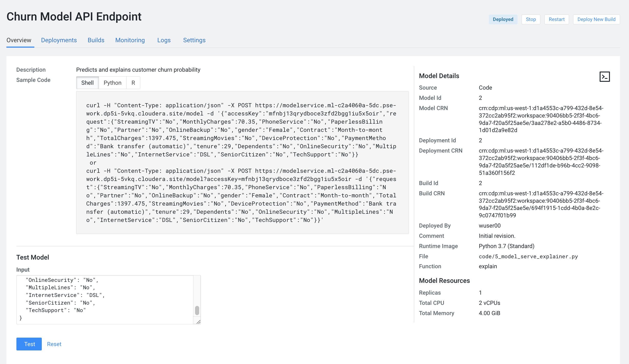Run the blue Test button
Image resolution: width=629 pixels, height=364 pixels.
point(29,344)
